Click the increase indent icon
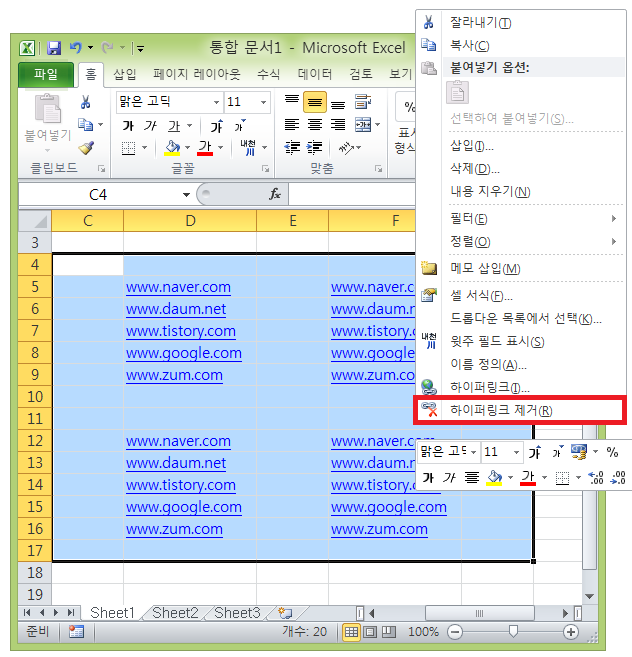632x657 pixels. [x=314, y=147]
